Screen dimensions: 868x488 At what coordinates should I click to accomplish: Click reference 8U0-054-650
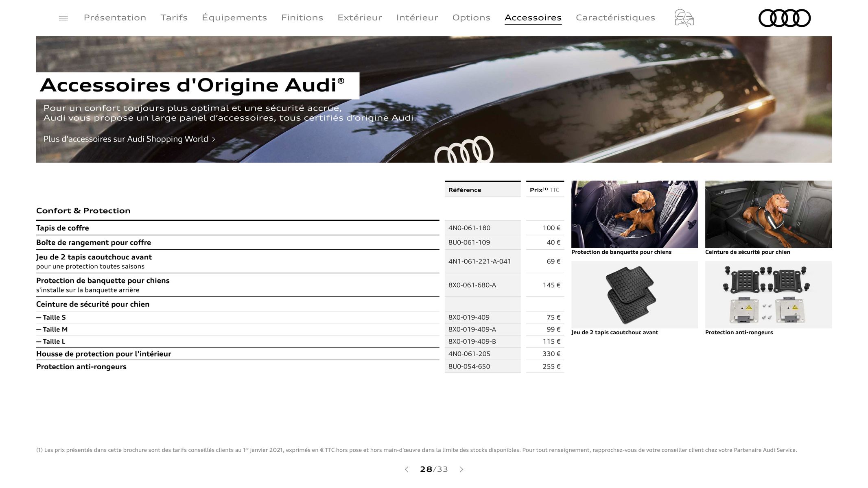click(469, 367)
